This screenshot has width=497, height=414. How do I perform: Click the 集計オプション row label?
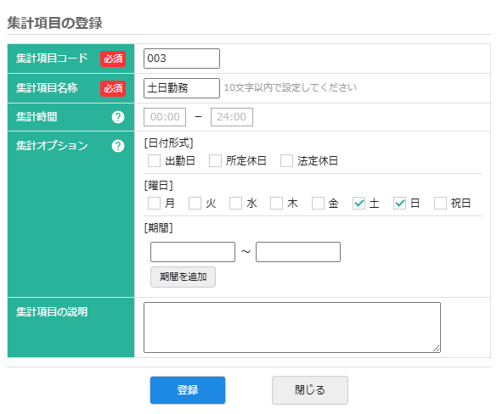pyautogui.click(x=52, y=146)
